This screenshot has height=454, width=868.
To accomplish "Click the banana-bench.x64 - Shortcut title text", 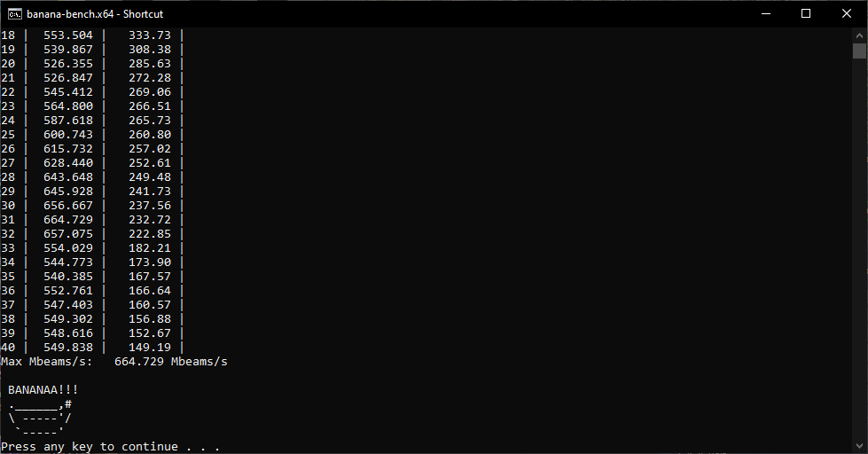I will click(95, 14).
